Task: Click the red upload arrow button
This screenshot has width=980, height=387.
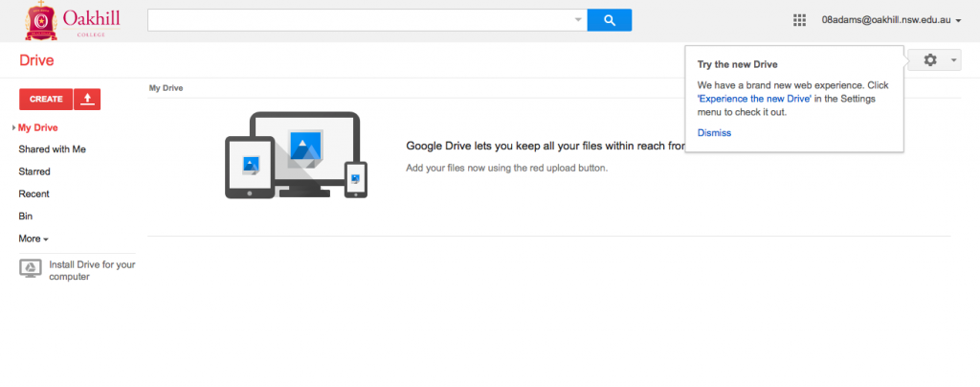Action: tap(87, 99)
